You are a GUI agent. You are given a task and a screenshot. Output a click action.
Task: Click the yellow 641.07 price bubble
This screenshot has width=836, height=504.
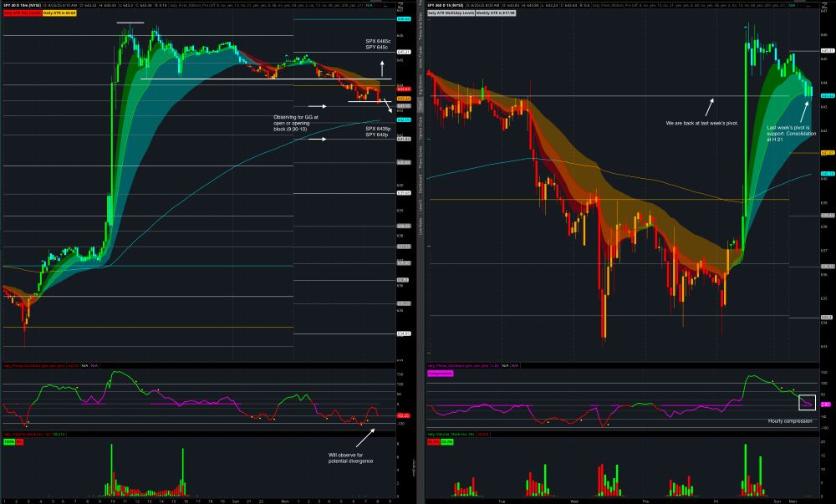click(828, 153)
